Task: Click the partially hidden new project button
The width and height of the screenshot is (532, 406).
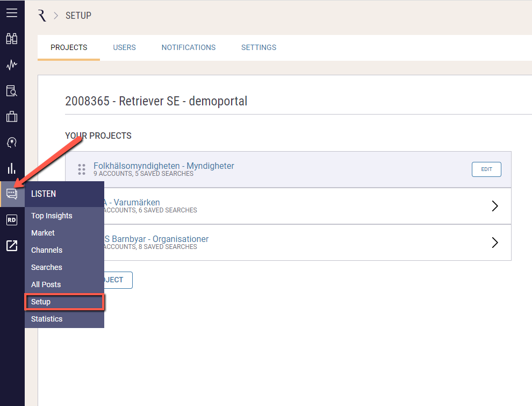Action: pos(118,280)
